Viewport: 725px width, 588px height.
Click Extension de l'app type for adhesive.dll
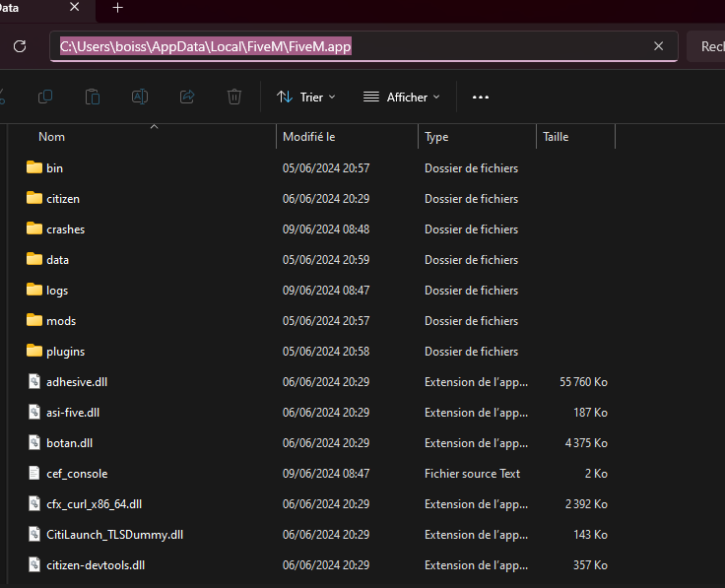tap(476, 382)
